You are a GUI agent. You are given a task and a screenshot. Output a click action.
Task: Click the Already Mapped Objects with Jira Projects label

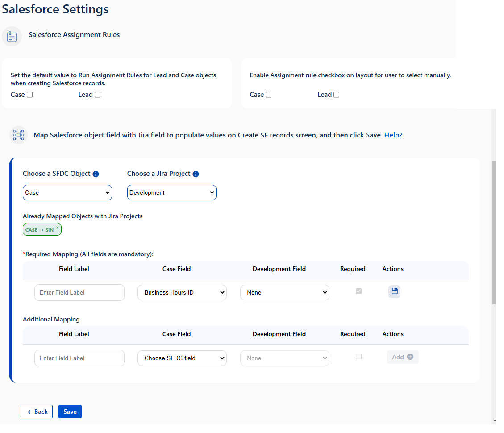click(83, 216)
